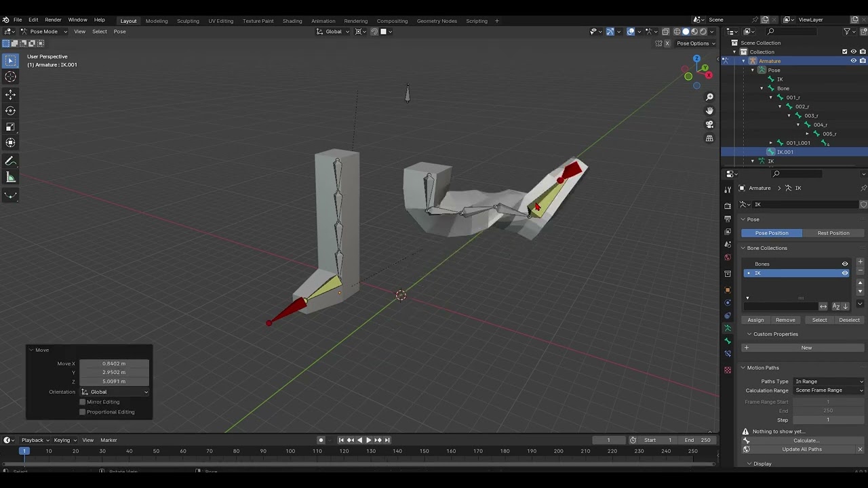Enable Proportional Editing checkbox
The image size is (868, 488).
coord(83,412)
